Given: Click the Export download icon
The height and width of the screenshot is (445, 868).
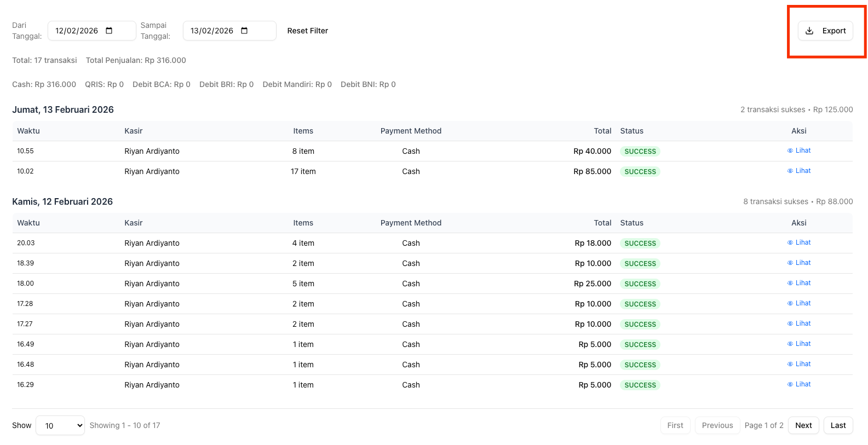Looking at the screenshot, I should (809, 31).
